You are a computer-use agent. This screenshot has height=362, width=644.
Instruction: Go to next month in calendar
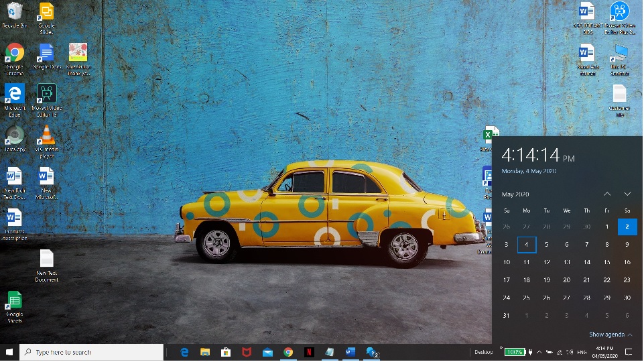[x=627, y=194]
